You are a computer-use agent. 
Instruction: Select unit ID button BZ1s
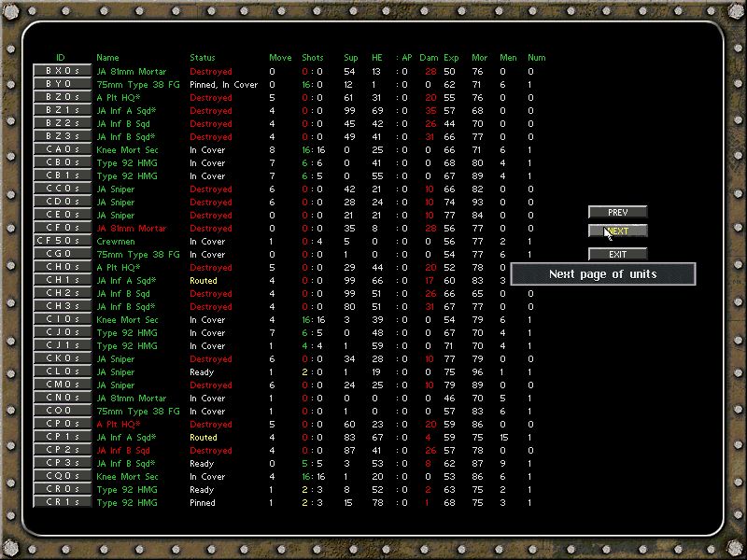coord(62,110)
